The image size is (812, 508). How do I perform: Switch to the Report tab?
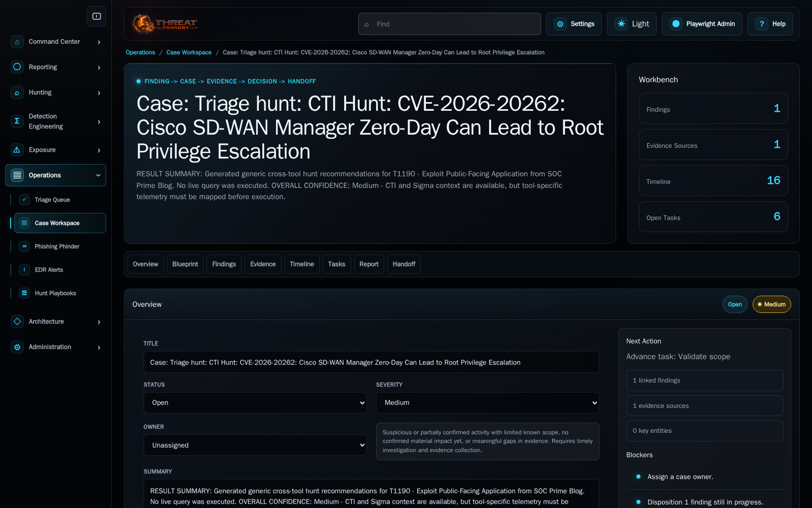[x=369, y=264]
